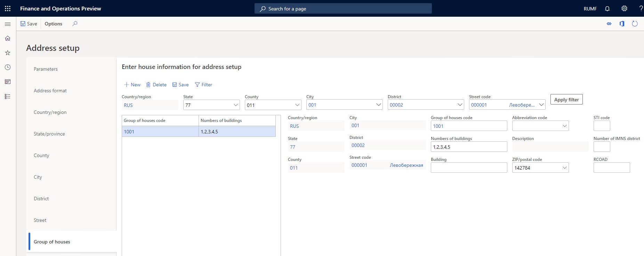Delete the selected group of houses
The image size is (644, 256).
[156, 85]
